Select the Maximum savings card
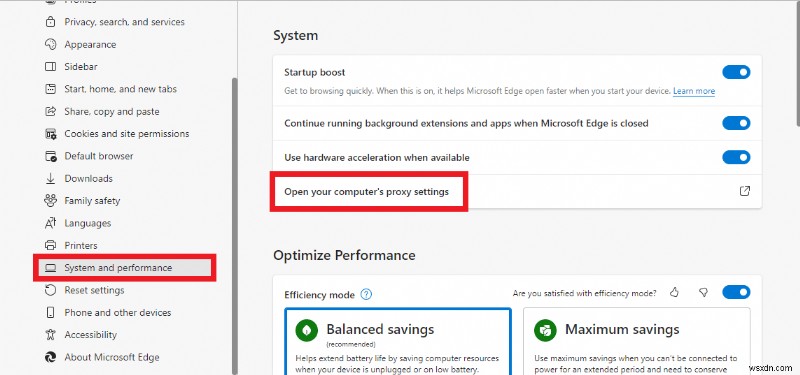Image resolution: width=800 pixels, height=375 pixels. (x=637, y=341)
